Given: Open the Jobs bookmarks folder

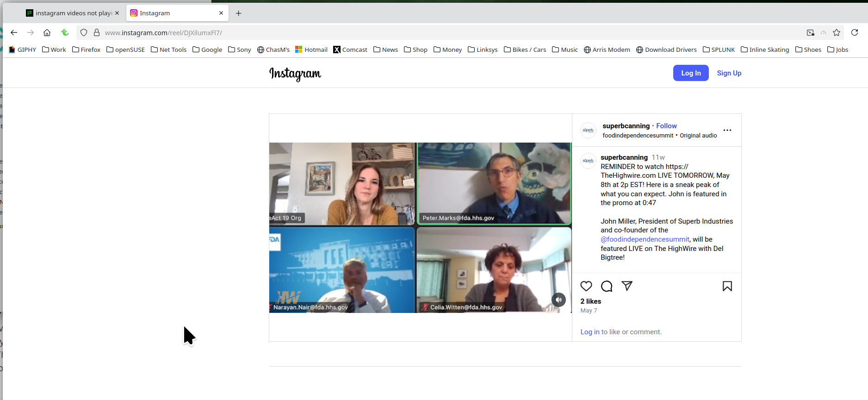Looking at the screenshot, I should click(x=837, y=50).
